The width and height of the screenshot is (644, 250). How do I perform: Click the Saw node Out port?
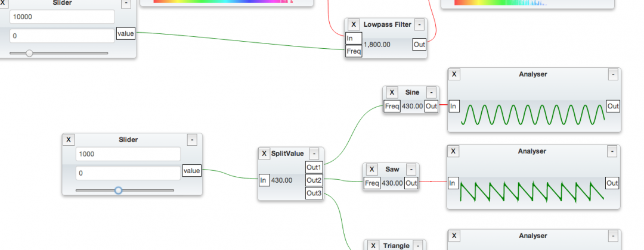[x=411, y=183]
